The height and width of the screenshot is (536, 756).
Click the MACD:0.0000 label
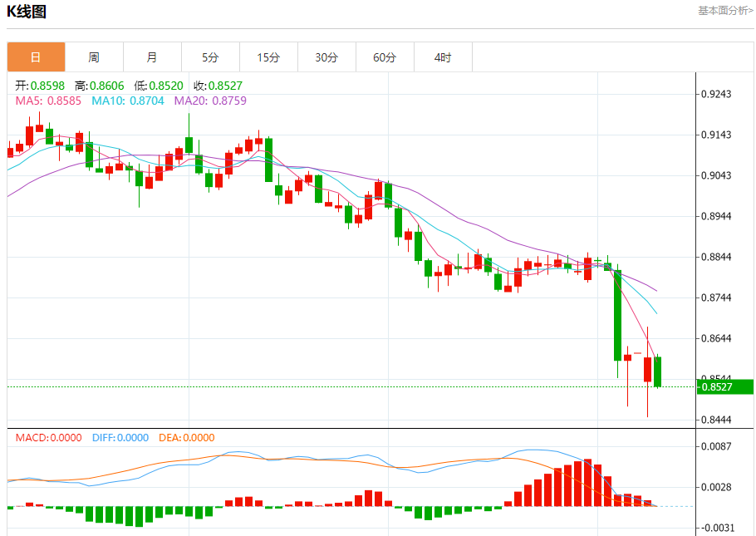click(49, 438)
